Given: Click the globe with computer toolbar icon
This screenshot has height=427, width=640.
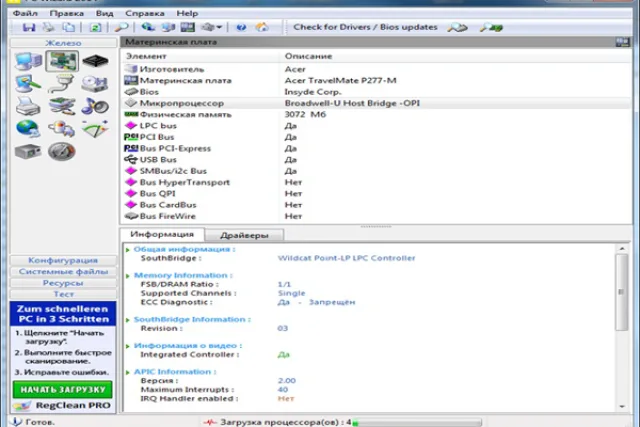Looking at the screenshot, I should coord(148,27).
